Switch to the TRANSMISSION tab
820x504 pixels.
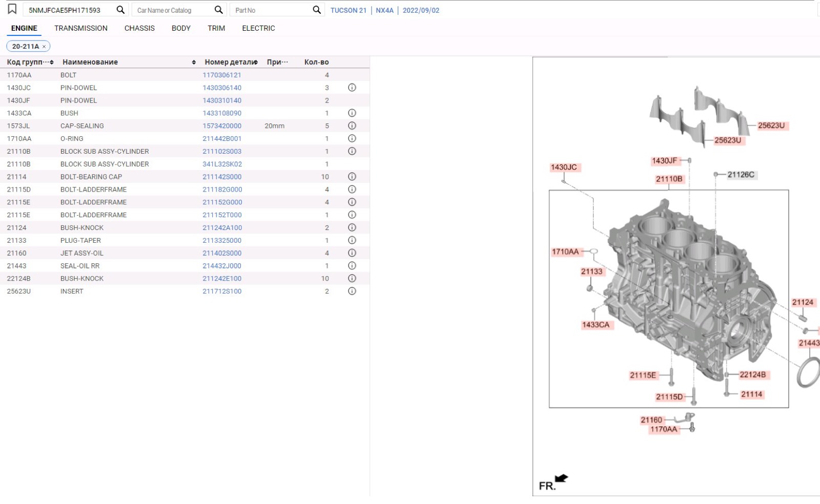point(81,28)
